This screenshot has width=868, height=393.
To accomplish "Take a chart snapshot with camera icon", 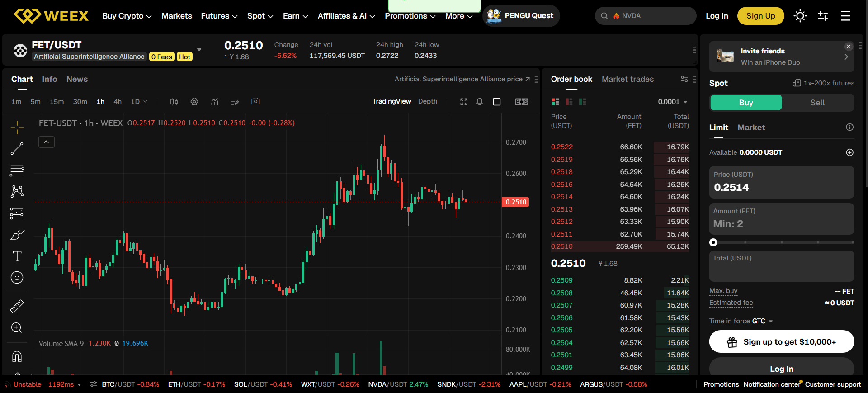I will [255, 101].
